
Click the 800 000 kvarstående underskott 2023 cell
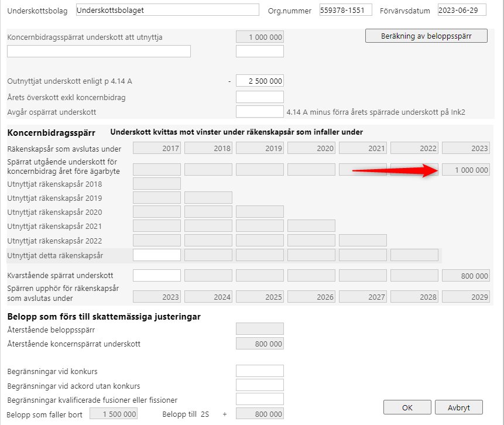point(466,276)
